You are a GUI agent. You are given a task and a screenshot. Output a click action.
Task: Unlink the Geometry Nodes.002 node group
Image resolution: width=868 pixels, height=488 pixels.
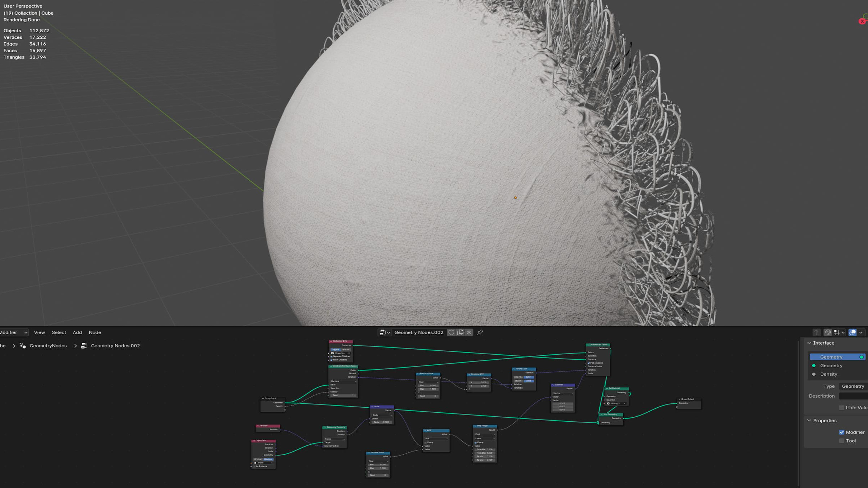pyautogui.click(x=469, y=332)
